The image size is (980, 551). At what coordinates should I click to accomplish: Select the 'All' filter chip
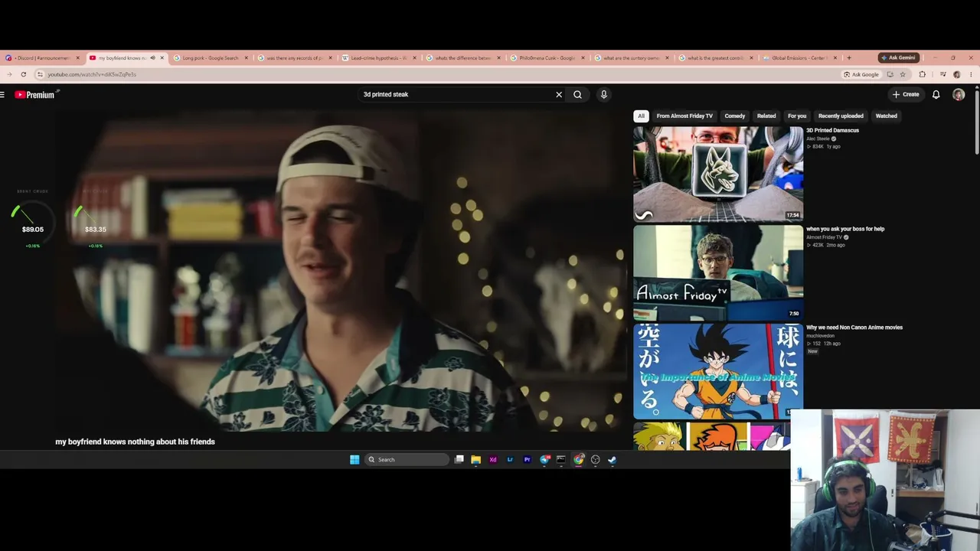pyautogui.click(x=641, y=116)
